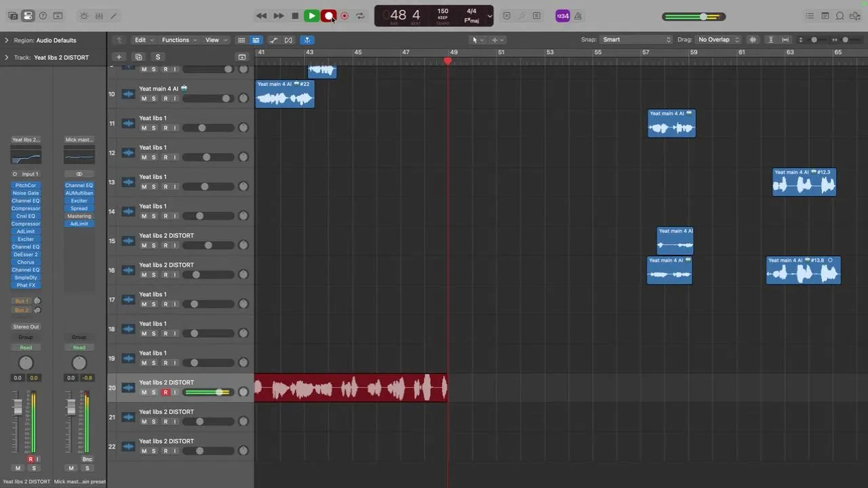This screenshot has height=488, width=868.
Task: Toggle Replace mode icon
Action: 507,16
